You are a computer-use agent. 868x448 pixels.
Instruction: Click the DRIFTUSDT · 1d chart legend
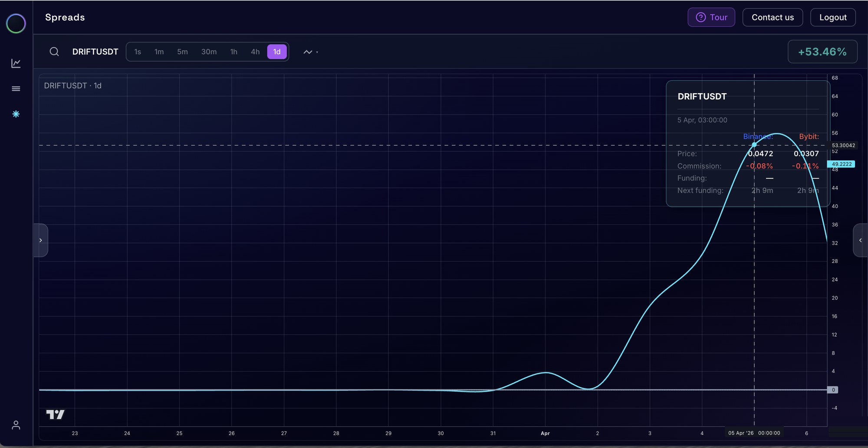point(73,86)
